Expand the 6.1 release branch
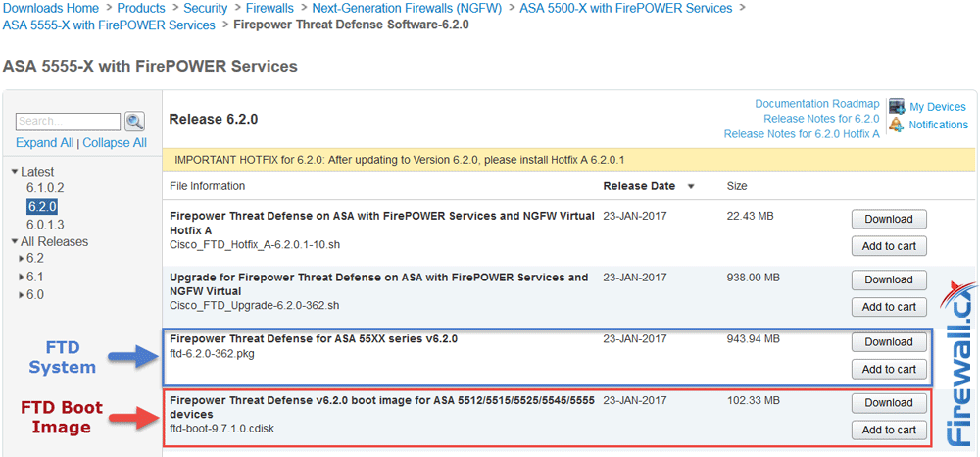 tap(22, 277)
